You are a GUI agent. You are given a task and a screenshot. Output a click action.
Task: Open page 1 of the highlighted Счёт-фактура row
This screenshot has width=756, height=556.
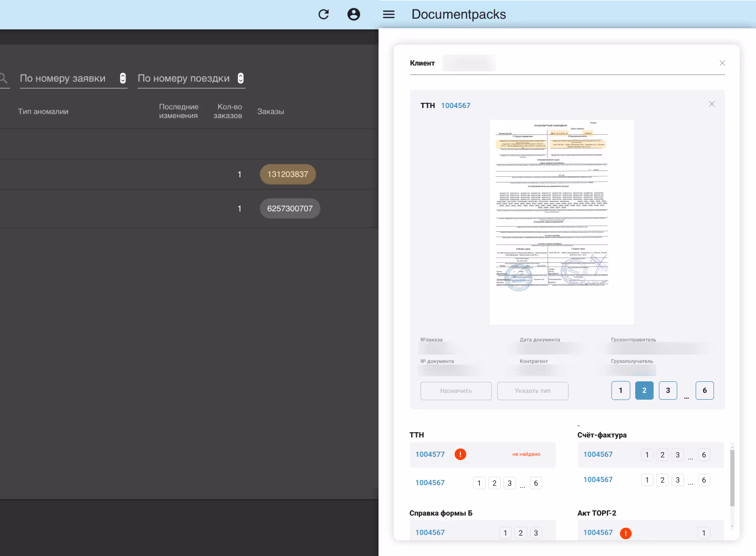click(x=647, y=455)
